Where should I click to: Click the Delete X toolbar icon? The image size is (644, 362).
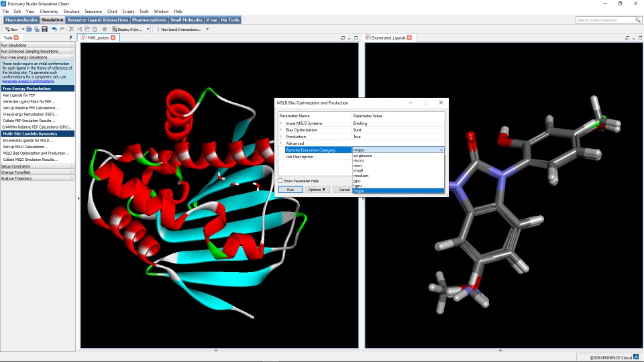pos(72,29)
